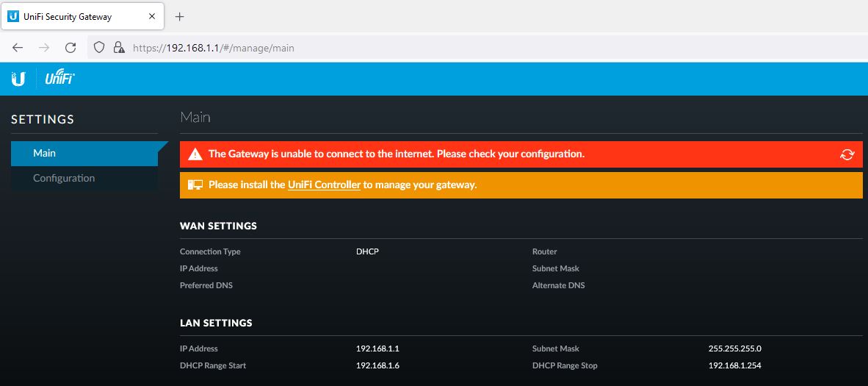
Task: Click the Main page title heading
Action: pyautogui.click(x=195, y=118)
